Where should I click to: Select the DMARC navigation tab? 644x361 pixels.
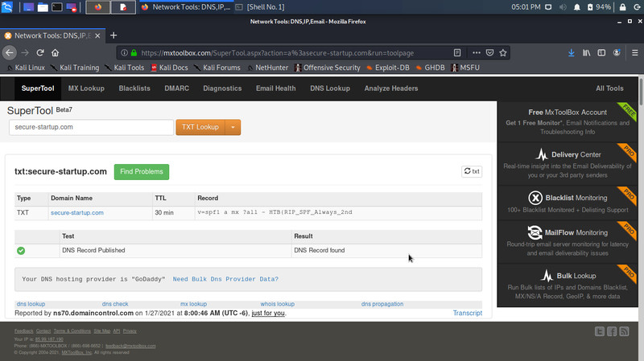(x=176, y=88)
